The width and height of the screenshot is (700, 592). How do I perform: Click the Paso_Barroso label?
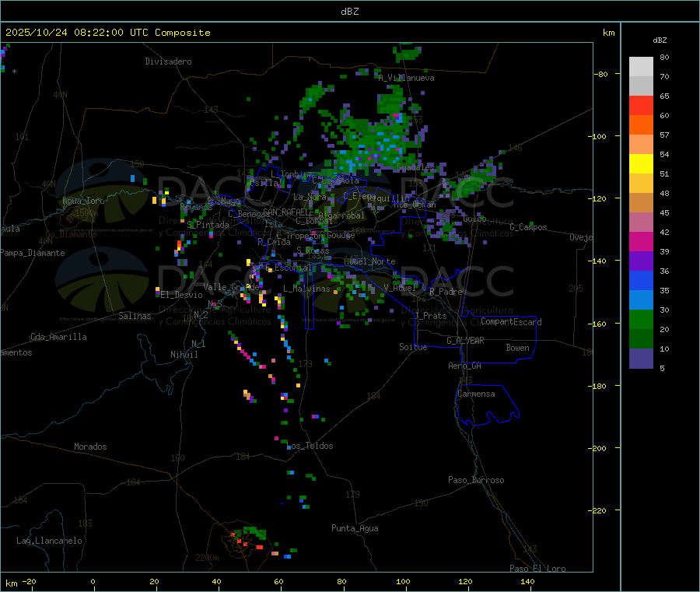476,480
